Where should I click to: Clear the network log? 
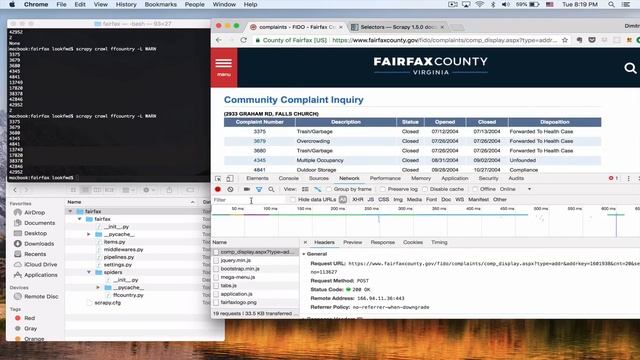click(x=230, y=189)
